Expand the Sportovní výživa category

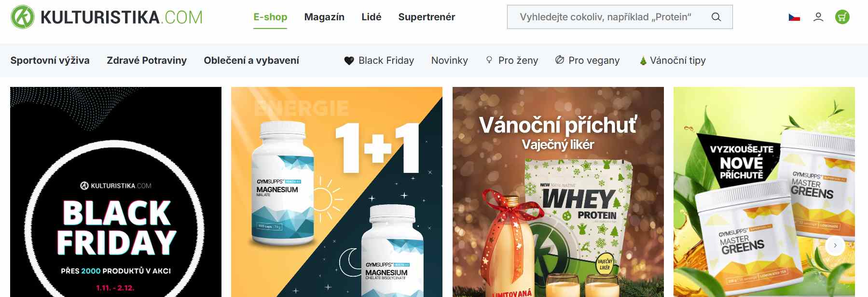click(x=50, y=60)
